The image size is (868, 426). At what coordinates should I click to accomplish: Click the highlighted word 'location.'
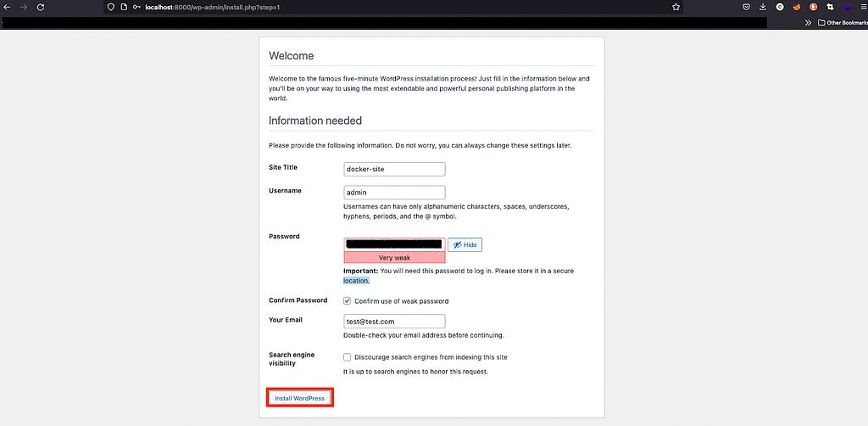tap(356, 280)
